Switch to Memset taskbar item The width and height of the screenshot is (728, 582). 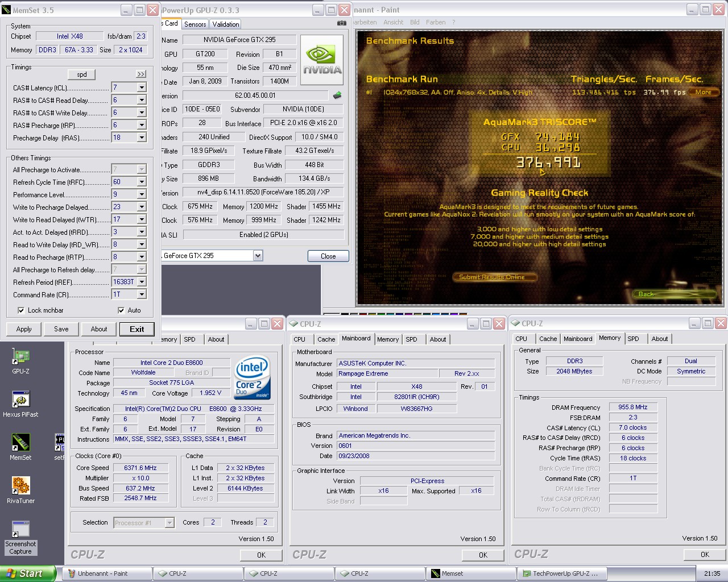point(471,573)
